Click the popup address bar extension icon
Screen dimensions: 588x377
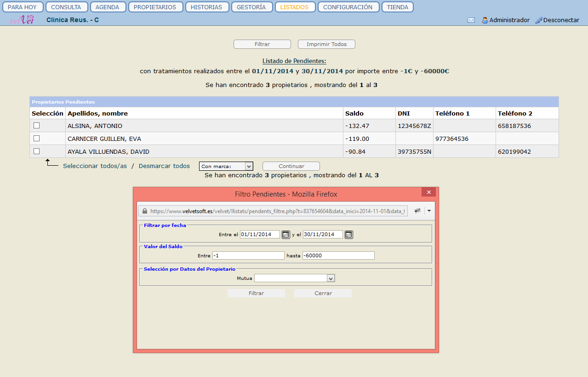coord(417,211)
